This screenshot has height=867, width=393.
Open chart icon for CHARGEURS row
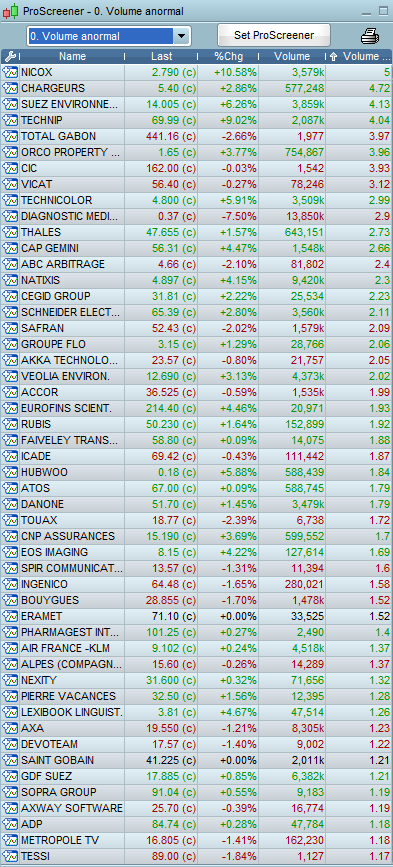point(10,88)
